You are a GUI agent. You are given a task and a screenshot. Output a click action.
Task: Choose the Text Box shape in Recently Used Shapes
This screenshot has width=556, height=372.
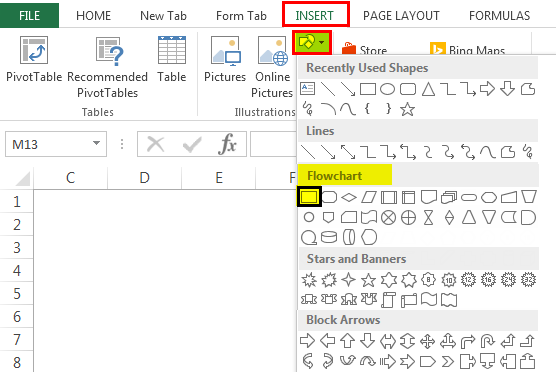[308, 89]
